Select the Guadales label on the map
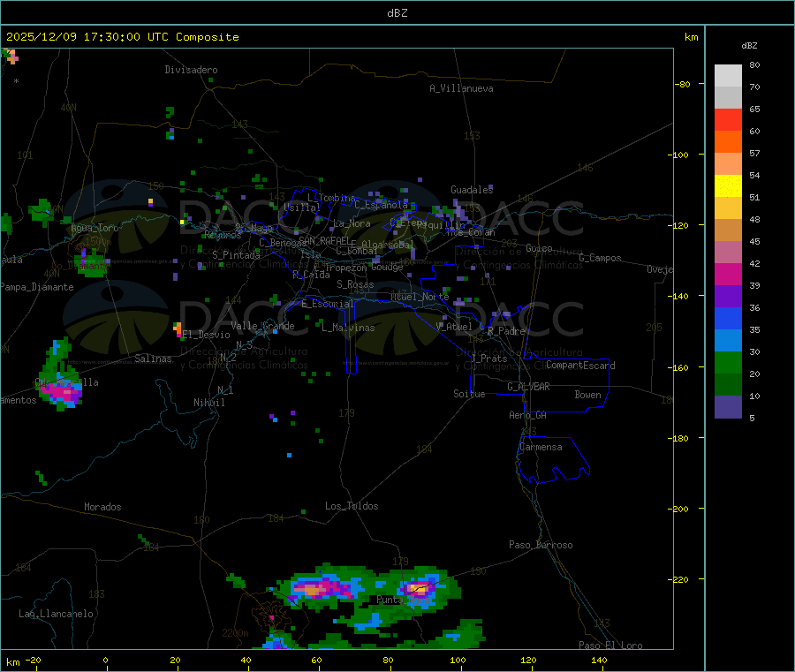This screenshot has width=795, height=672. click(x=472, y=190)
